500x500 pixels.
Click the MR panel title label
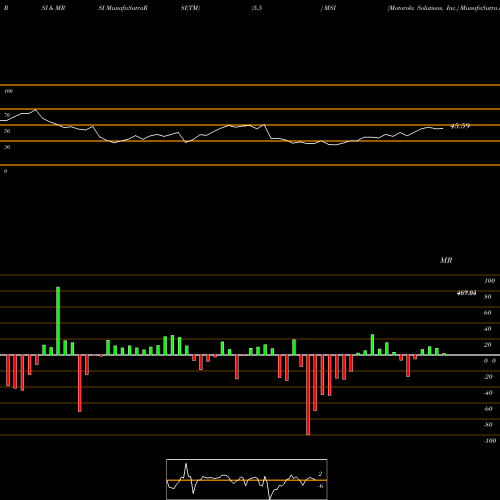tap(446, 260)
